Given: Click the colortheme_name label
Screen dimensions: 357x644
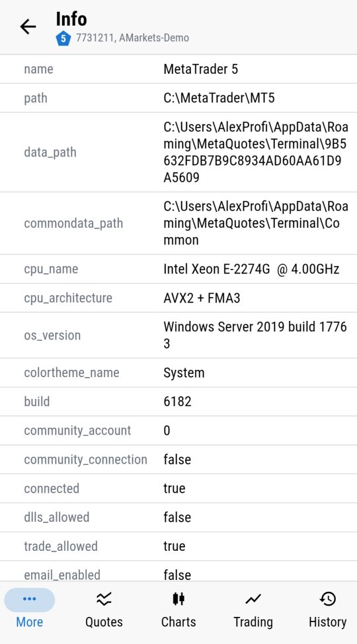Looking at the screenshot, I should pos(71,373).
